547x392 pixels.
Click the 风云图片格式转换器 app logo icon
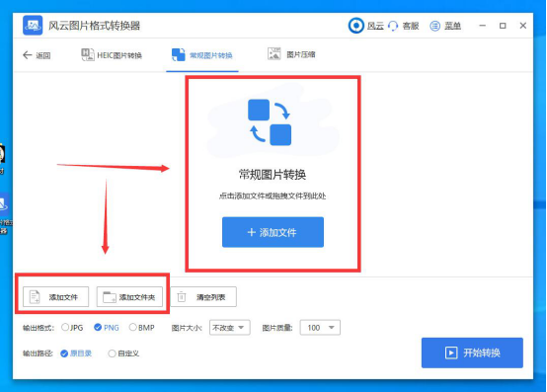pos(33,25)
